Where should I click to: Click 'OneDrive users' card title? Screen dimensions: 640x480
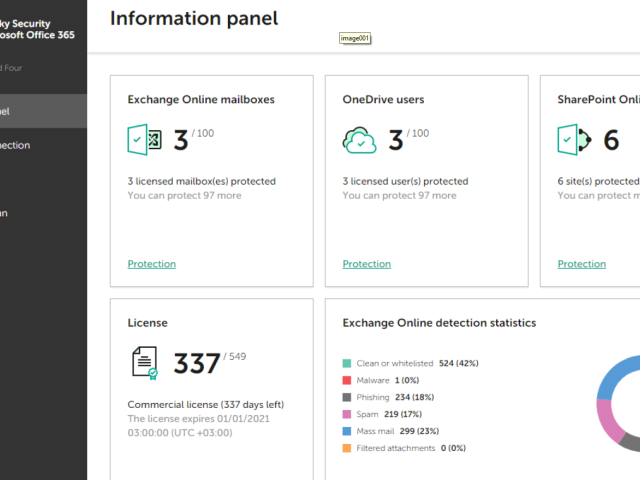coord(383,100)
